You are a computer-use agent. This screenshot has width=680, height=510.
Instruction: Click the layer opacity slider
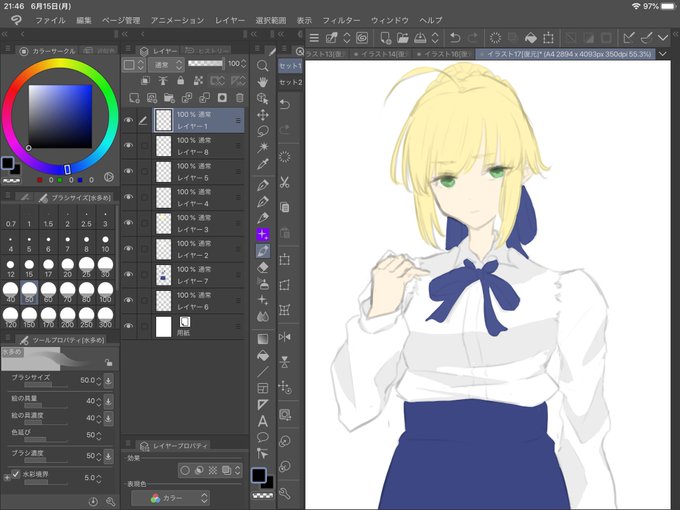206,63
